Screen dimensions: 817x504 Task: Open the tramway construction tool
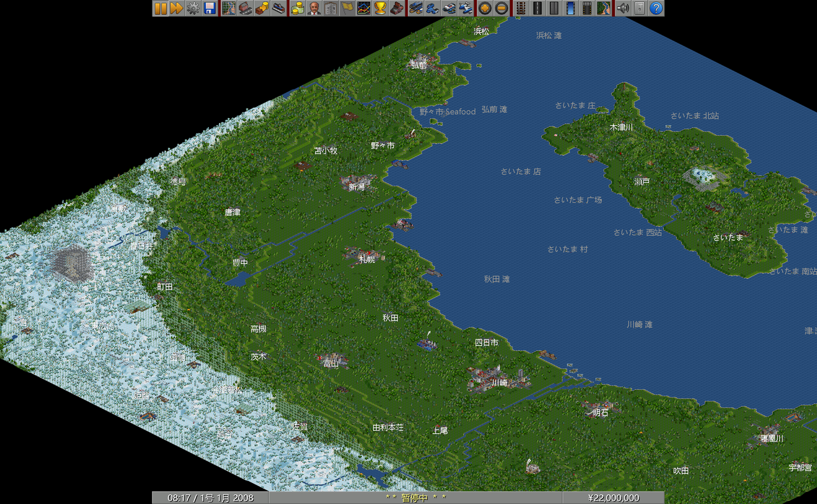pyautogui.click(x=554, y=8)
